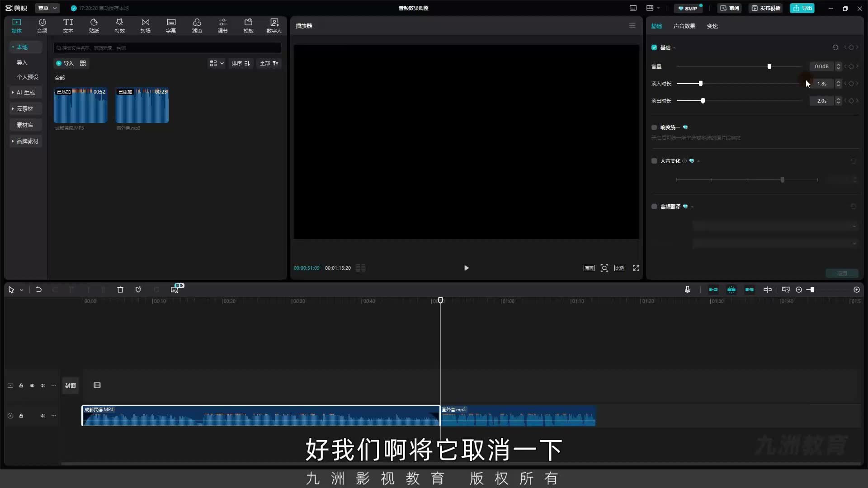Open the 全部 filter dropdown
868x488 pixels.
269,63
